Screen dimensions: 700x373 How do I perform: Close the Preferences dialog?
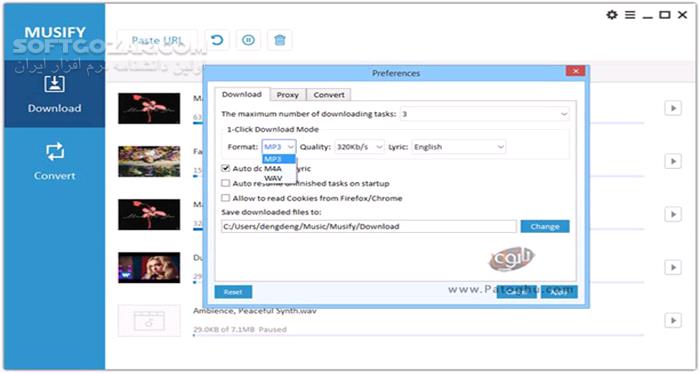coord(575,71)
